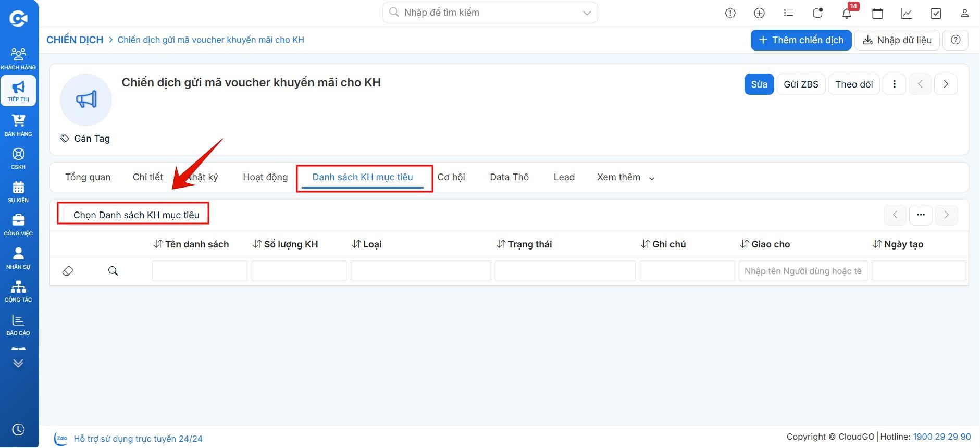This screenshot has height=448, width=980.
Task: Switch to Cơ hội tab
Action: [x=451, y=177]
